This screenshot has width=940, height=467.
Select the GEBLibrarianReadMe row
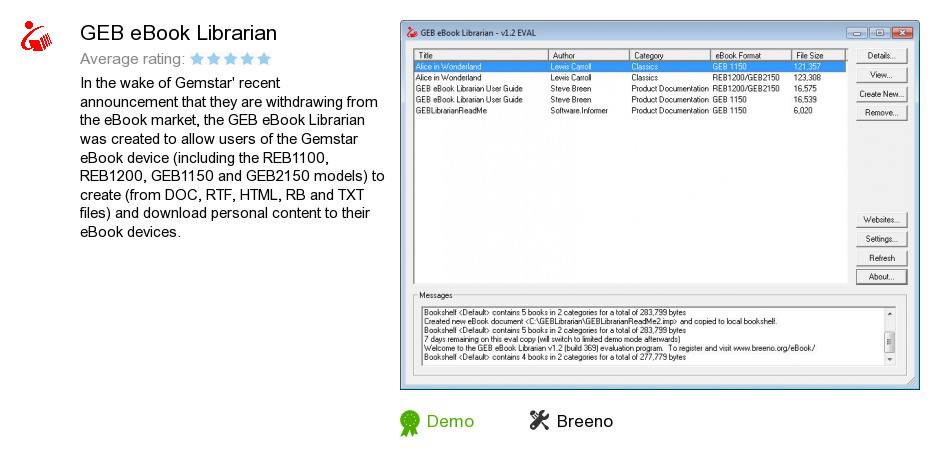[629, 110]
